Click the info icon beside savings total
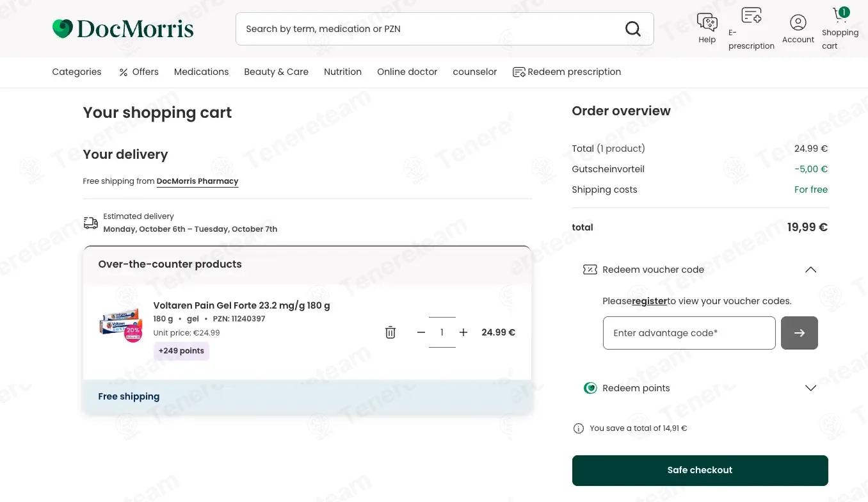 [579, 428]
